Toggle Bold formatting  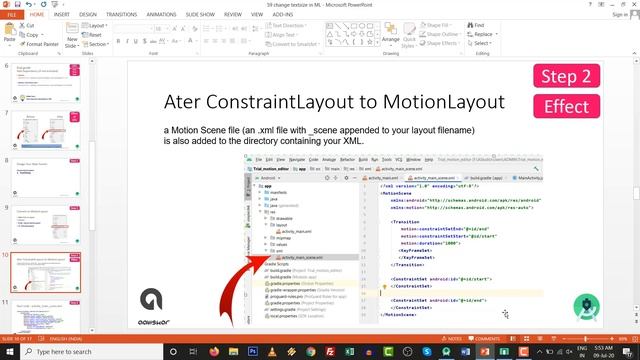118,41
